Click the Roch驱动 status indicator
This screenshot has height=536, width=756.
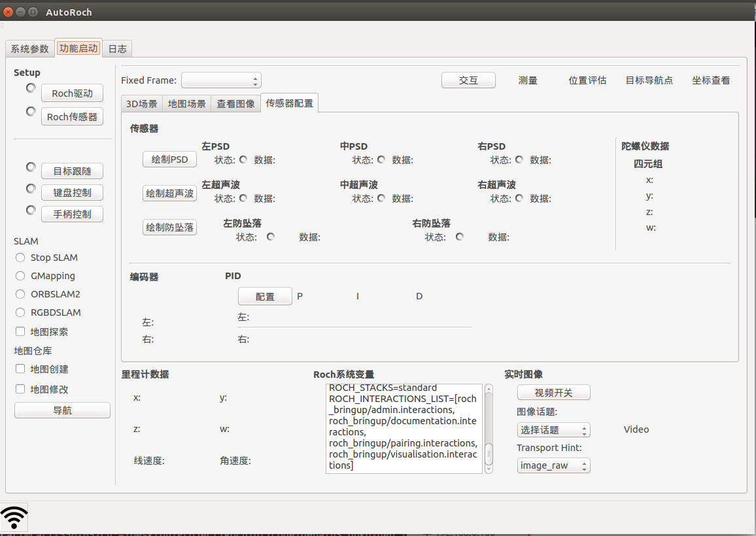(31, 88)
